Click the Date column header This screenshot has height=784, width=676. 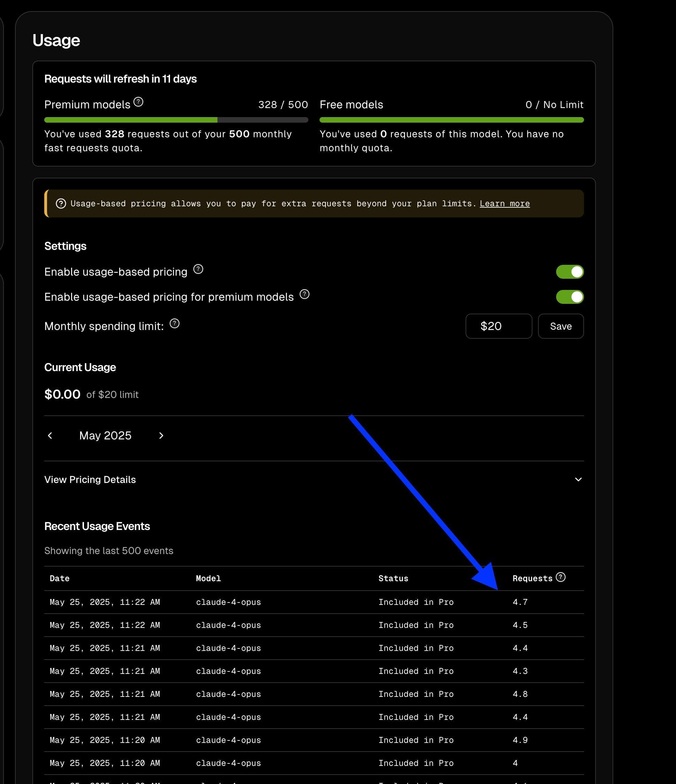[x=59, y=578]
